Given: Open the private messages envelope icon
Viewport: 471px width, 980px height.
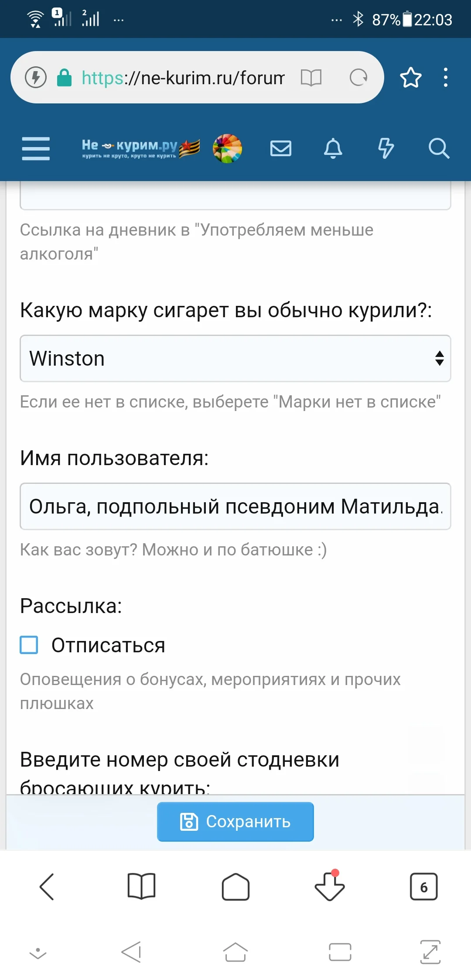Looking at the screenshot, I should click(x=281, y=148).
